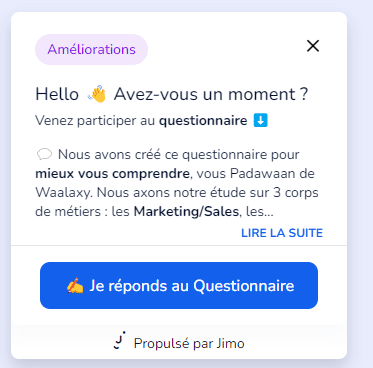Click the bold word questionnaire
373x368 pixels.
[x=203, y=120]
